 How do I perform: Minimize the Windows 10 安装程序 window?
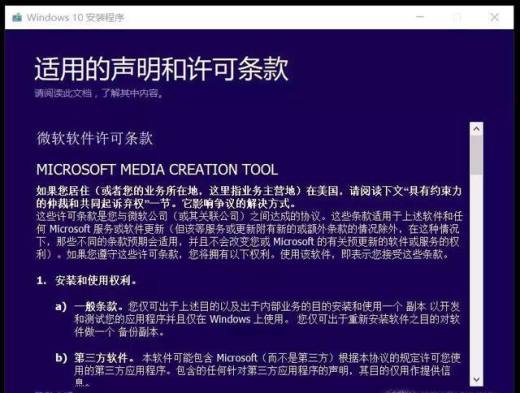420,17
